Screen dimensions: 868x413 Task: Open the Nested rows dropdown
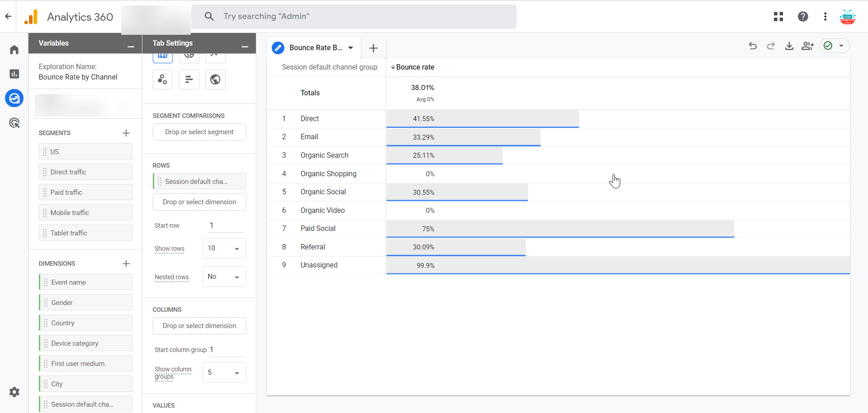[224, 277]
